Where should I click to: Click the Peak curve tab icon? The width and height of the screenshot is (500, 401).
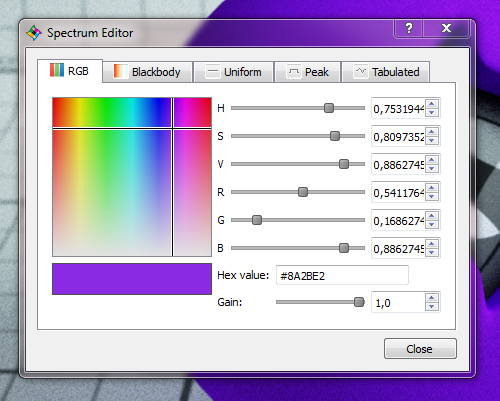point(293,71)
